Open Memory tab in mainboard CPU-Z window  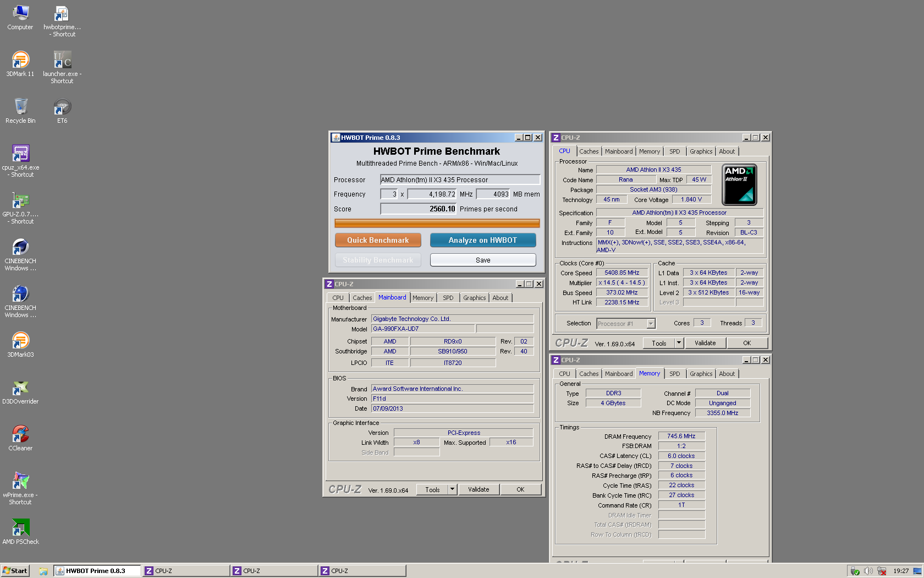423,298
